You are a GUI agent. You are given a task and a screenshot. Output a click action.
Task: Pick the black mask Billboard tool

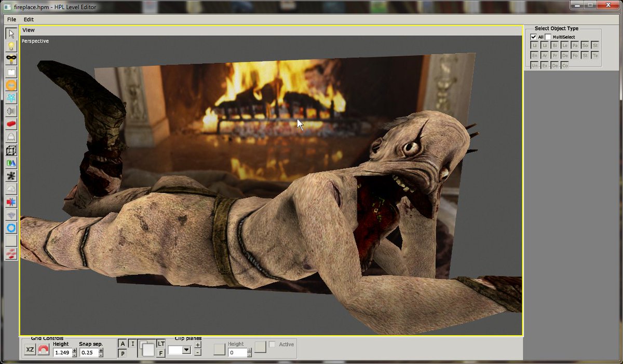(x=11, y=60)
